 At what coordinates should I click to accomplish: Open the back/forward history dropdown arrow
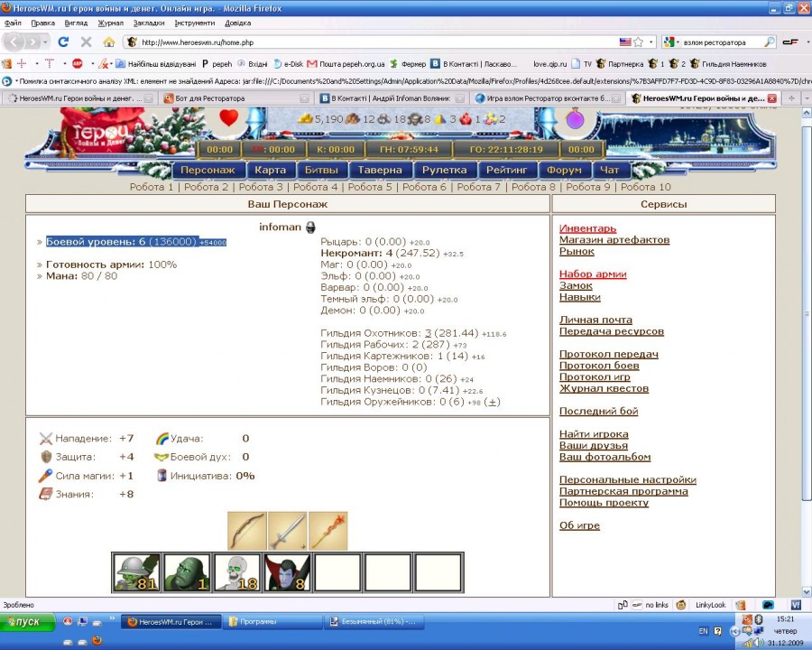pos(46,42)
